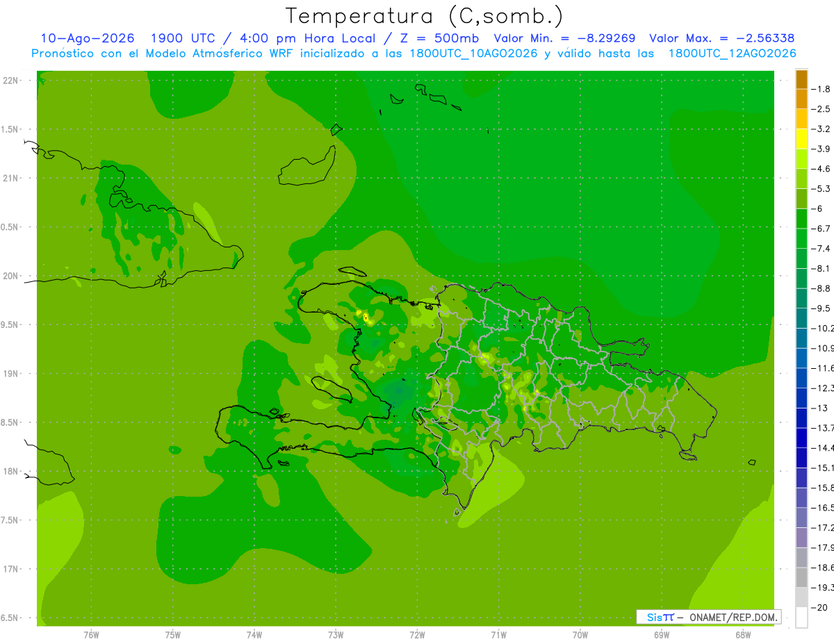Click the 'Valor Max. = -2.56338' text
This screenshot has width=834, height=644.
click(x=721, y=38)
